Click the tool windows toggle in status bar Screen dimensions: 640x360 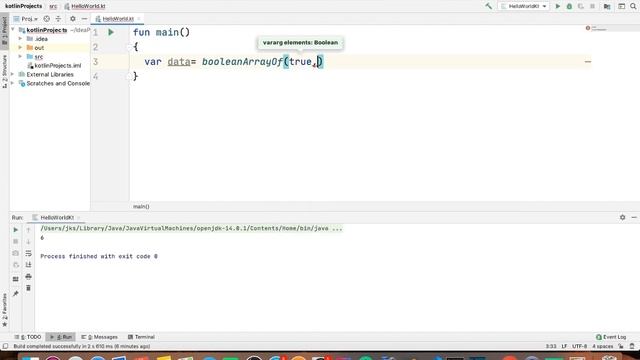[5, 347]
